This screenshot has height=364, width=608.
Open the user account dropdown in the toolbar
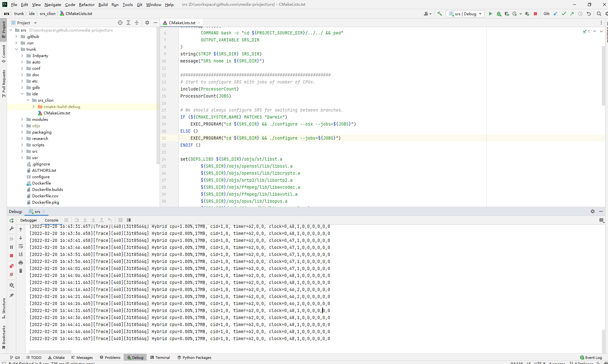[428, 14]
